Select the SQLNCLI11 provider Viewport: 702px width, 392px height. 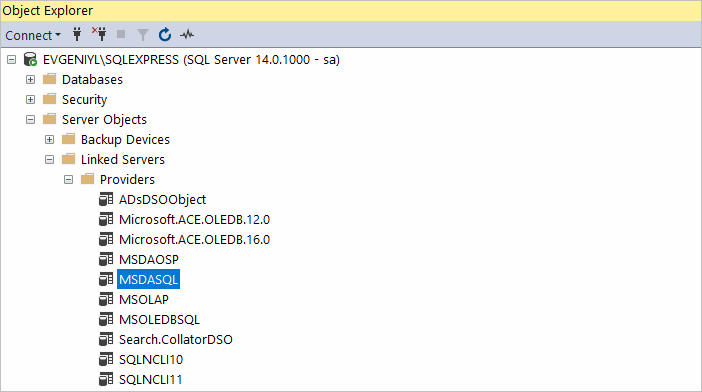point(150,379)
